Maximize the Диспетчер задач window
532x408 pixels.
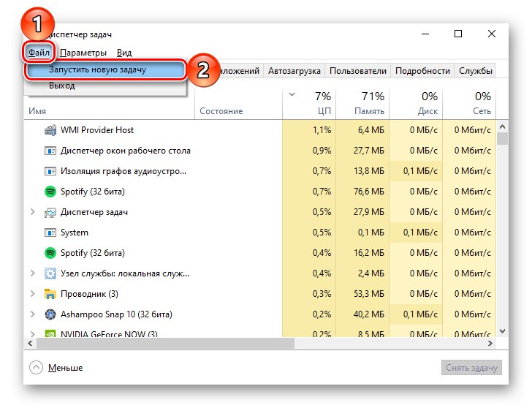(x=458, y=34)
